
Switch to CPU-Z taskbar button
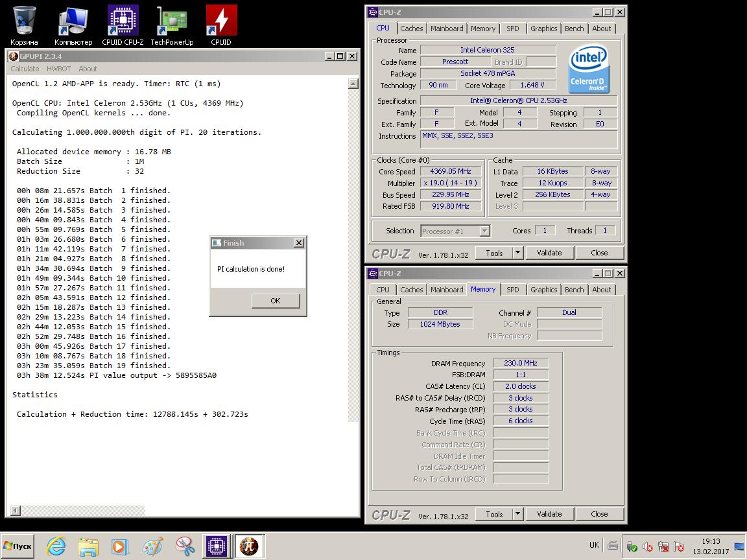tap(217, 546)
